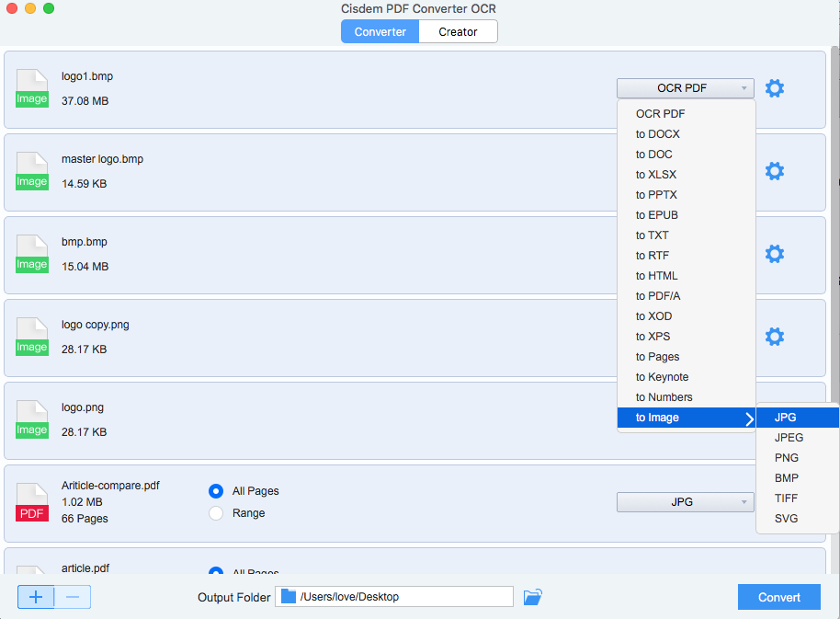
Task: Open JPG format dropdown for Ariticle-compare.pdf
Action: [x=686, y=502]
